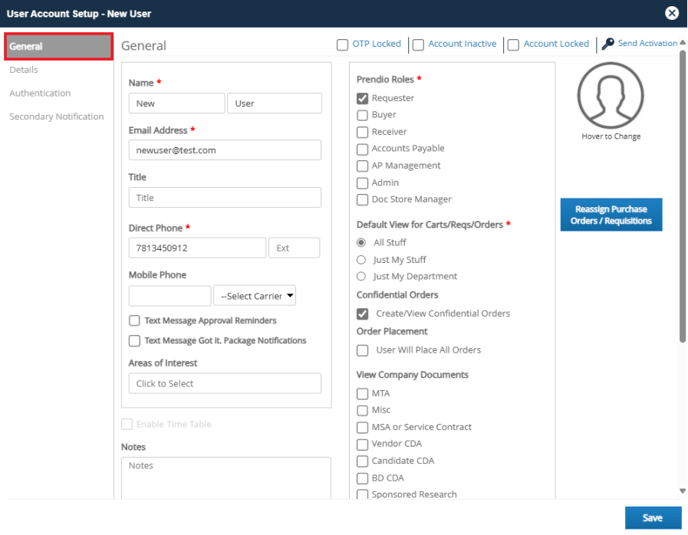Click the key icon beside Send Activation

click(608, 44)
